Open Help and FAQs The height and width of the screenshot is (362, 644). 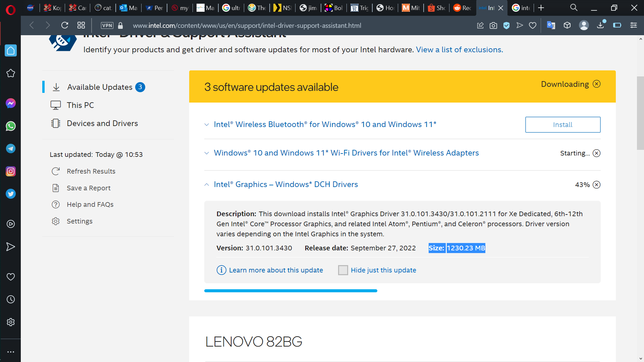point(90,204)
